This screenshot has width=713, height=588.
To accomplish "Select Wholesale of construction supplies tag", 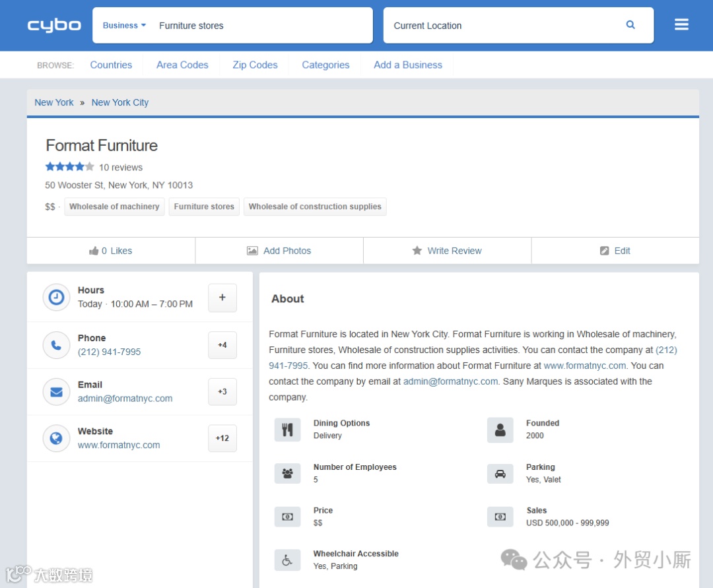I will click(315, 207).
